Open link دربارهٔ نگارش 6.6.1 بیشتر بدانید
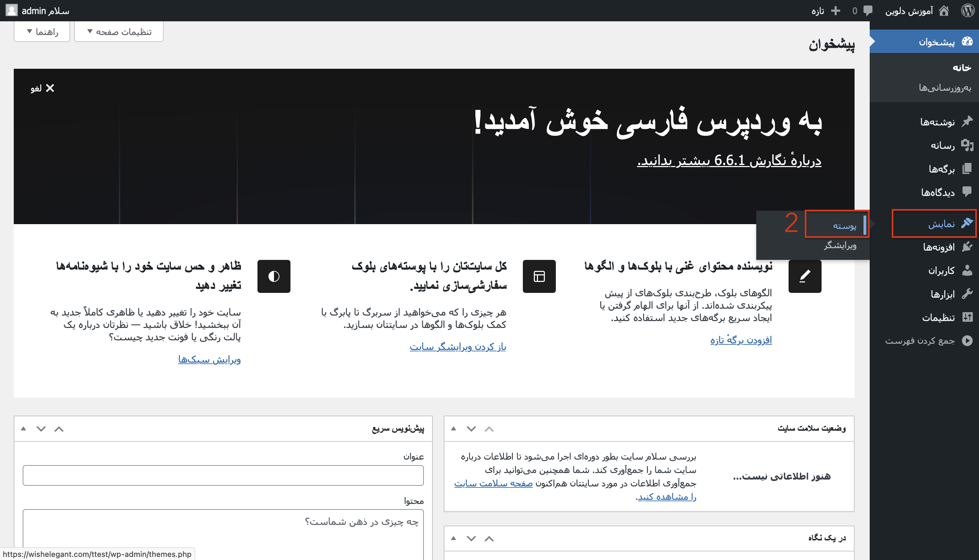The width and height of the screenshot is (979, 560). pos(729,160)
